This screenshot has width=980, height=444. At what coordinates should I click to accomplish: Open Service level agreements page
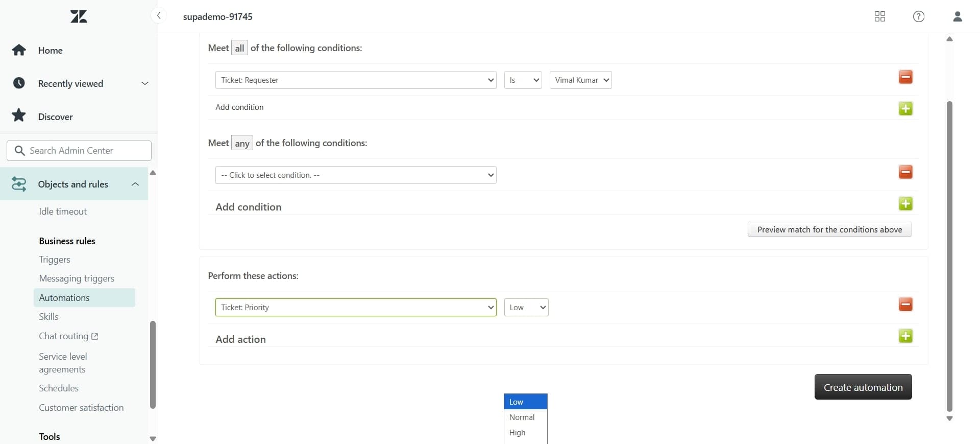(63, 363)
